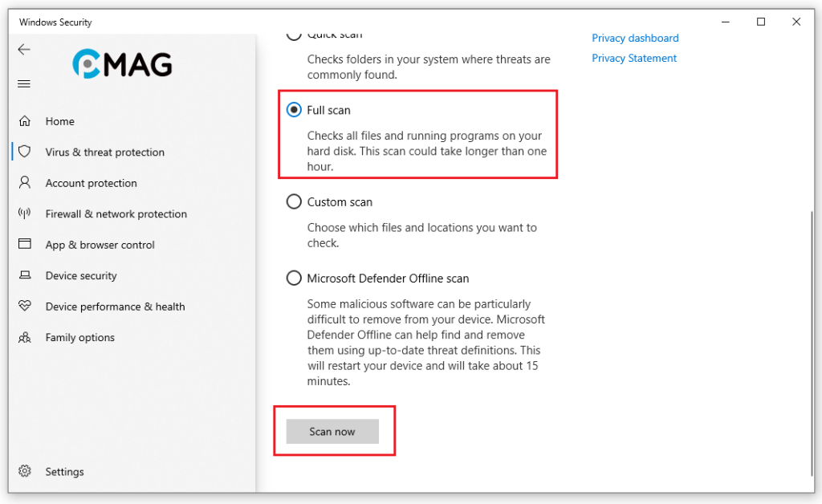The image size is (822, 504).
Task: Click the Device performance & health heart icon
Action: [25, 307]
